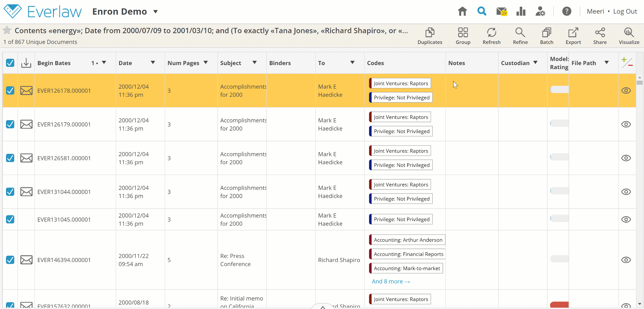This screenshot has height=309, width=644.
Task: Click the Notes cell for EVER126178.000001
Action: (x=472, y=91)
